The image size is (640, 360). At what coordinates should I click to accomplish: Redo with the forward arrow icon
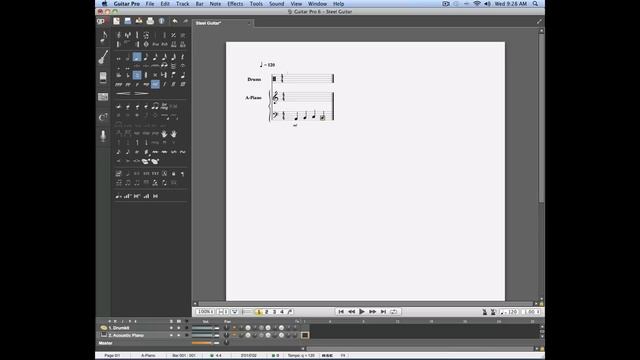pos(185,21)
